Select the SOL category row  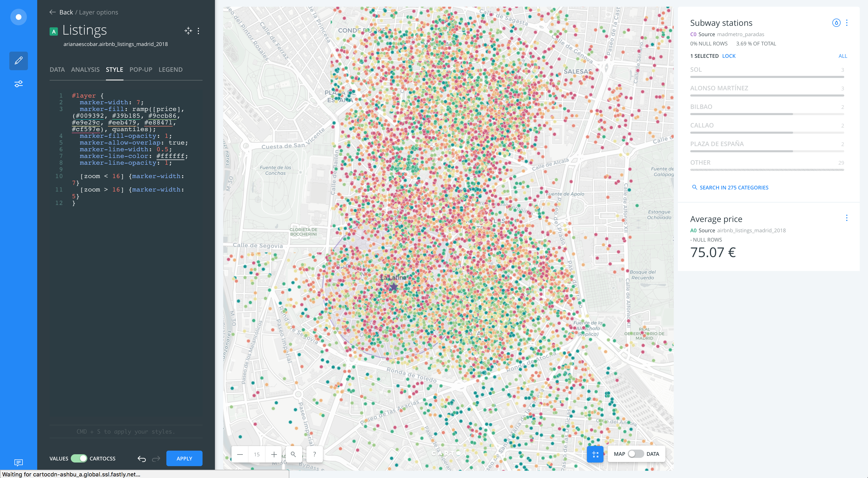click(767, 72)
